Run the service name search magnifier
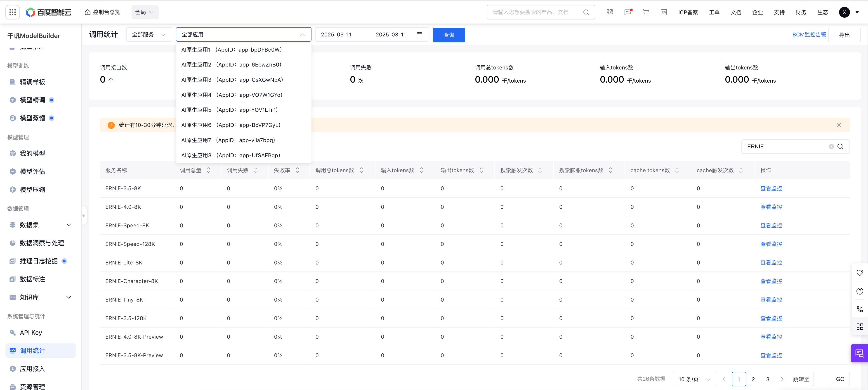The height and width of the screenshot is (390, 868). [840, 147]
